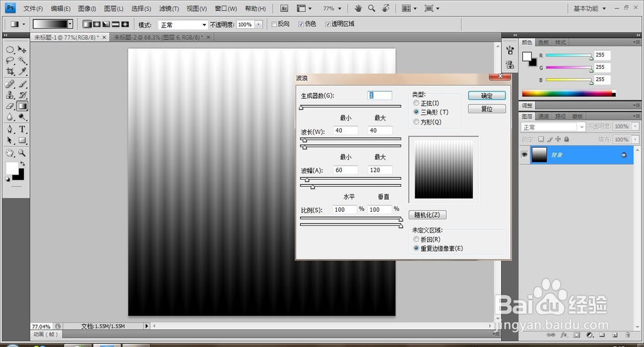Select 方形(Q) square wave type

(417, 122)
